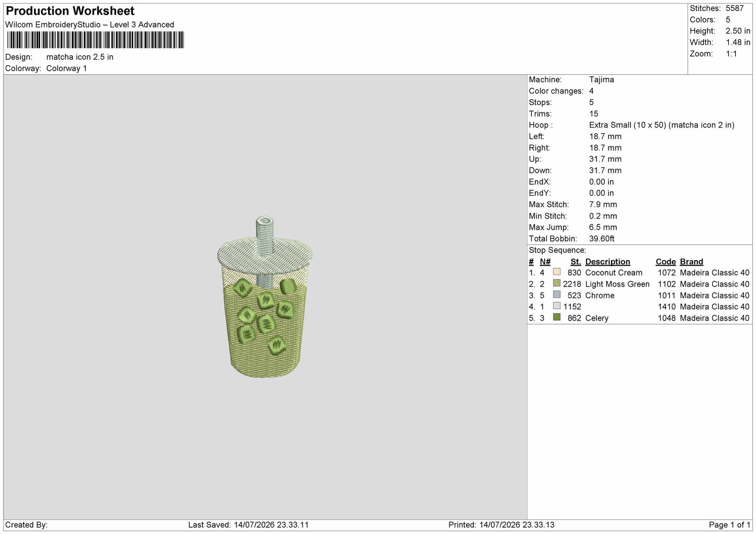Click thread code '1048'
The image size is (756, 534).
coord(667,318)
